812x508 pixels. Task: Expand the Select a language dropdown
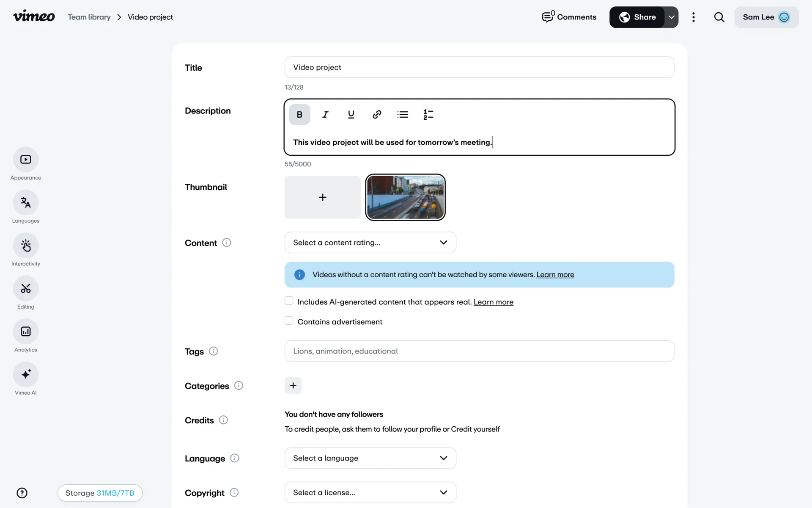coord(370,458)
